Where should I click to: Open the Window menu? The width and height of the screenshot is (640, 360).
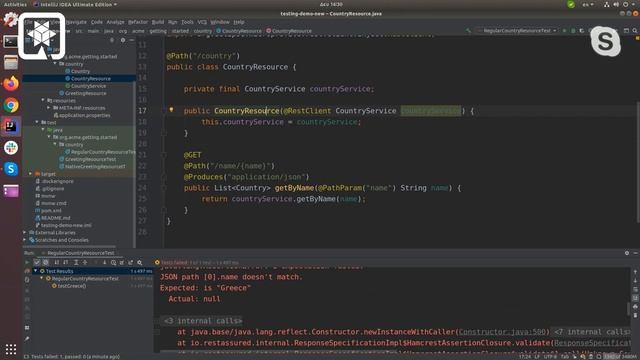(x=220, y=22)
